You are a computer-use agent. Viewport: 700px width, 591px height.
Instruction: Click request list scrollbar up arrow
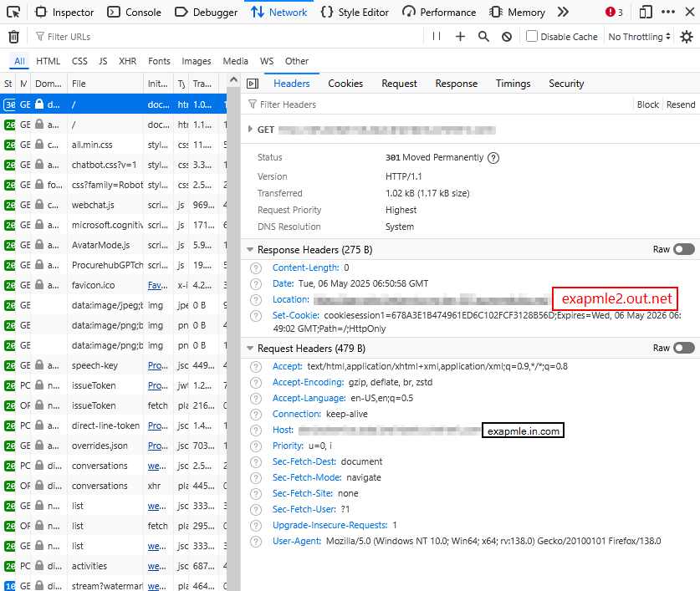233,80
